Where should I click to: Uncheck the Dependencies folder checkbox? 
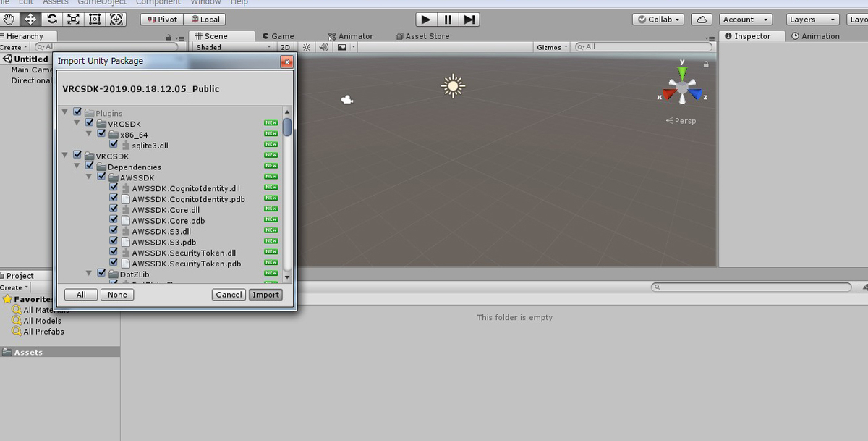pyautogui.click(x=90, y=167)
